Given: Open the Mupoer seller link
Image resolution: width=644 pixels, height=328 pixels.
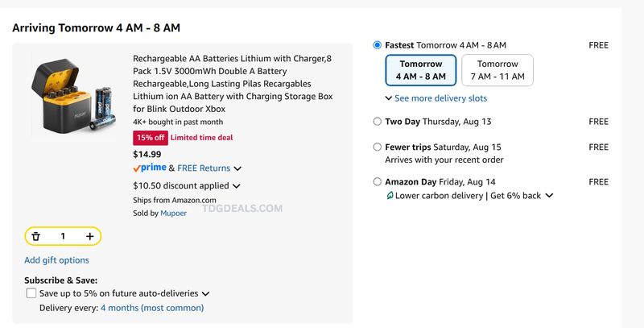Looking at the screenshot, I should [x=173, y=214].
